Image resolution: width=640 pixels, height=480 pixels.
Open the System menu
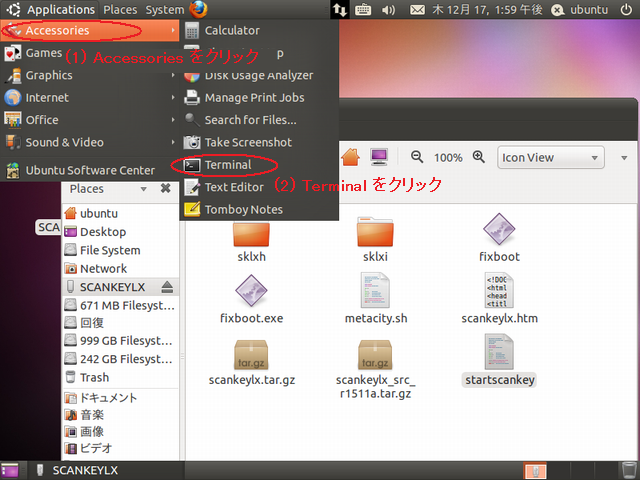pyautogui.click(x=165, y=9)
